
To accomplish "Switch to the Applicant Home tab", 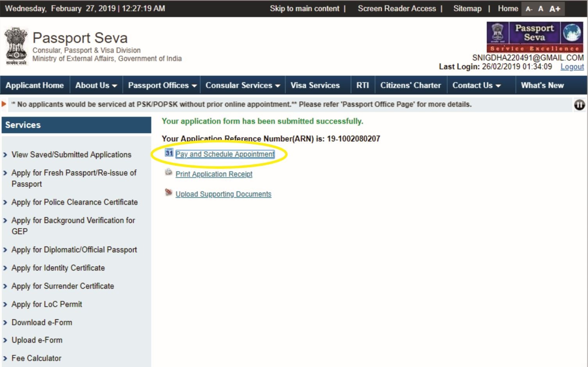I will [x=34, y=85].
